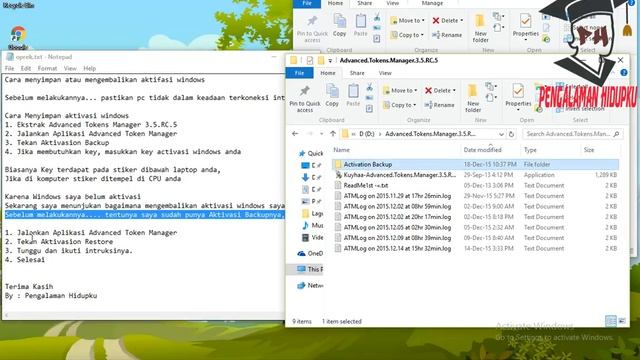Open Move to dropdown in Advanced.Tokens.Manager ribbon
The image size is (640, 360).
click(x=400, y=90)
